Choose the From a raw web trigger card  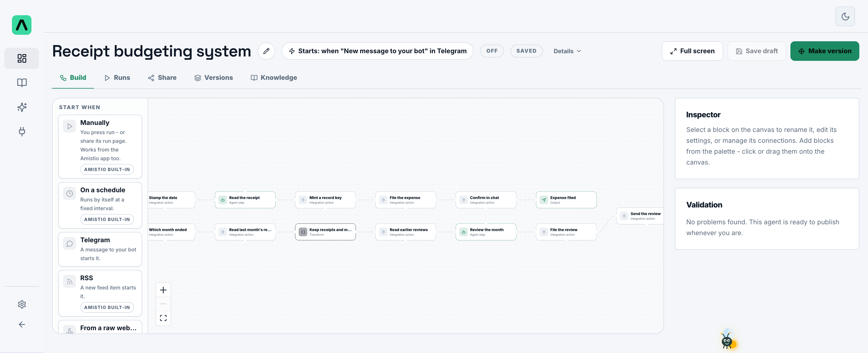pyautogui.click(x=100, y=327)
